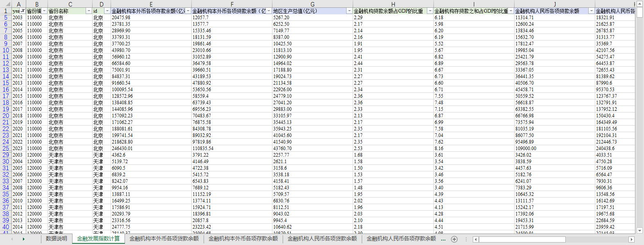Click the vertical scrollbar thumb

pos(639,12)
